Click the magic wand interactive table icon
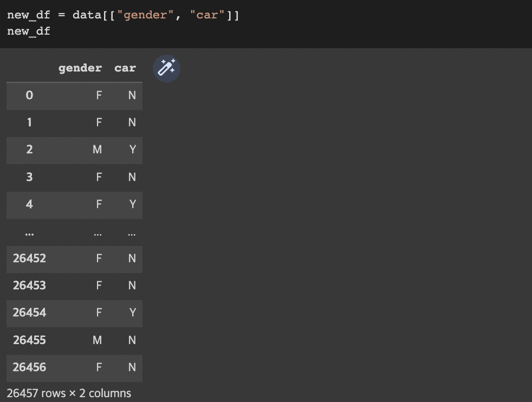Viewport: 532px width, 402px height. (x=166, y=68)
